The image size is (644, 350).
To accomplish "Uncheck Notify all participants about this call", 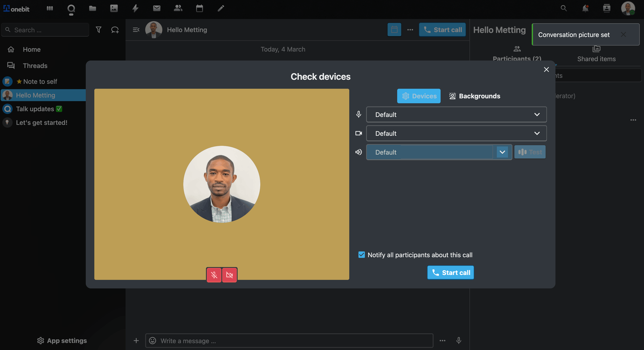I will (x=361, y=255).
